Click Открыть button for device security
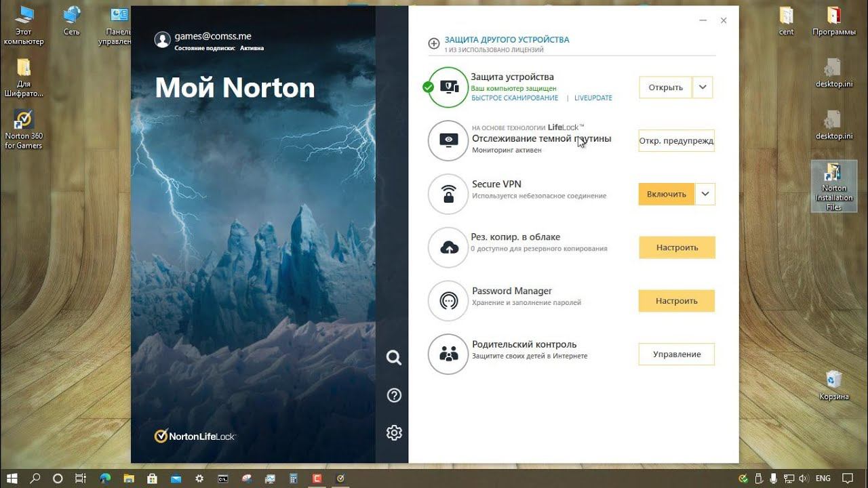The height and width of the screenshot is (488, 868). click(x=665, y=87)
